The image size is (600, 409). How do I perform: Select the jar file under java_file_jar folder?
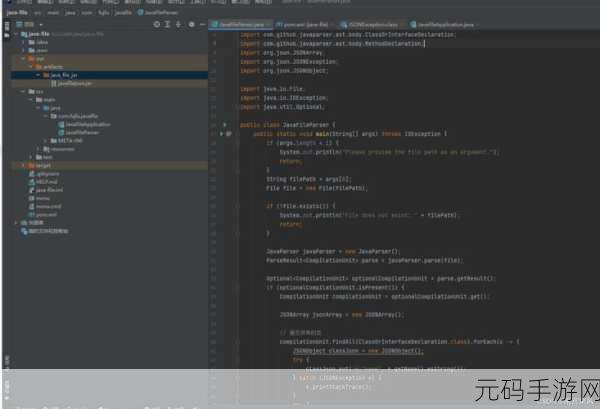click(75, 83)
